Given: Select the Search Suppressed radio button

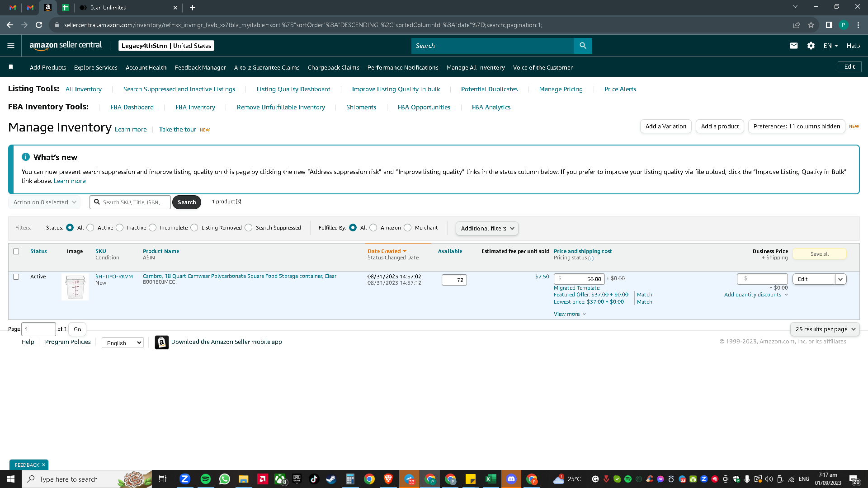Looking at the screenshot, I should coord(249,228).
